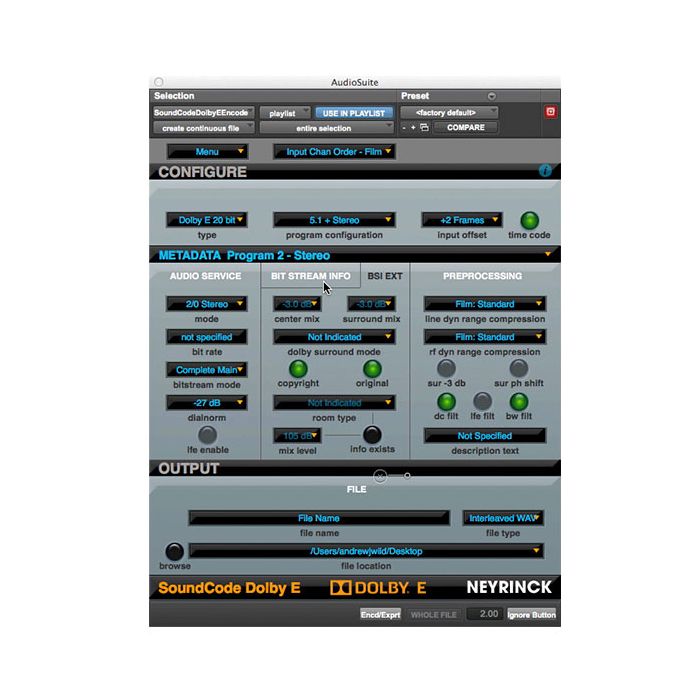700x700 pixels.
Task: Toggle the dc filt indicator
Action: pyautogui.click(x=446, y=402)
